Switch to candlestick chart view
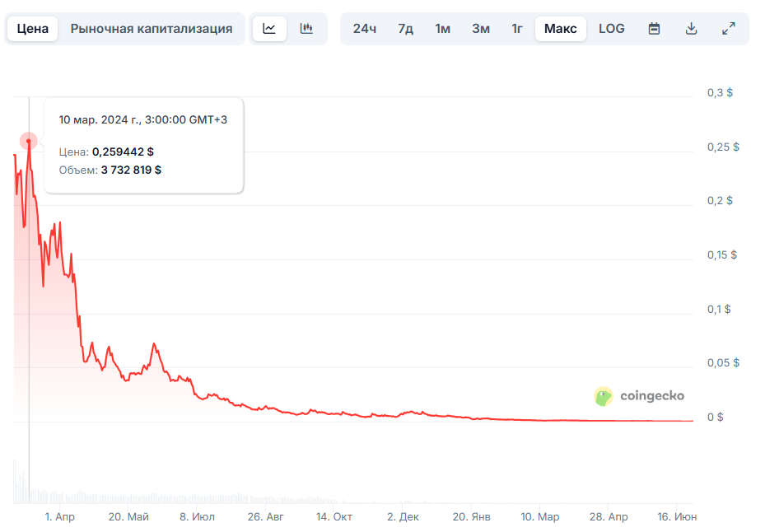765x532 pixels. tap(306, 29)
